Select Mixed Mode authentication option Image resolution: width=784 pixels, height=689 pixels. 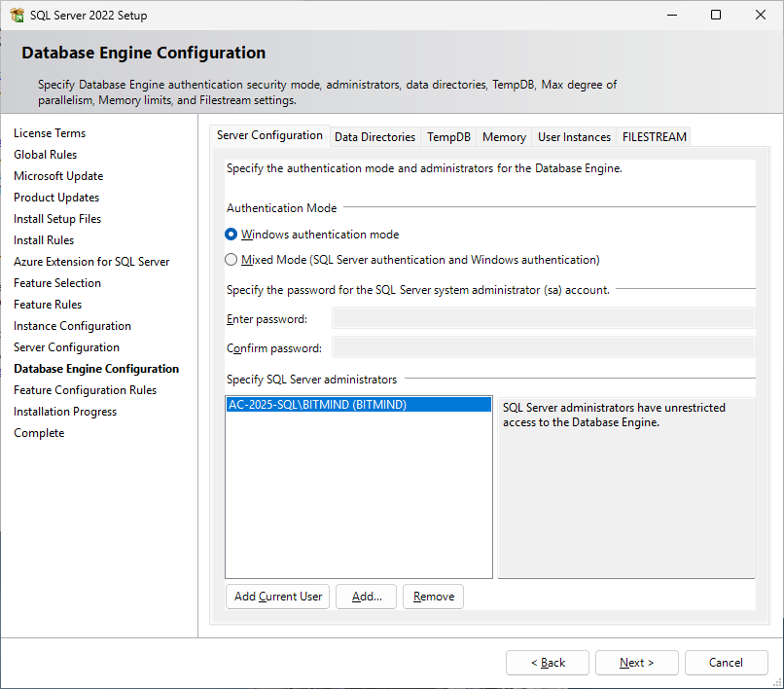pyautogui.click(x=232, y=260)
